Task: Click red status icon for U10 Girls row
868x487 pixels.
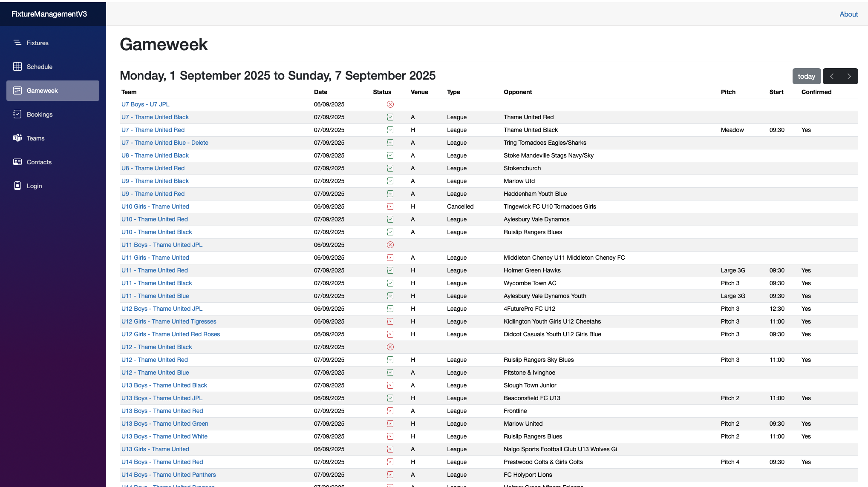Action: tap(390, 206)
